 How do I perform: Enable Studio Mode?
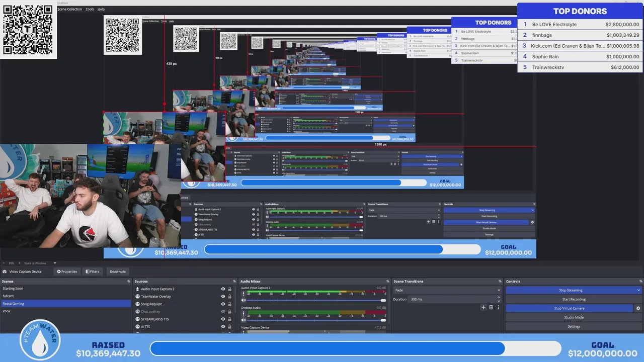[574, 317]
